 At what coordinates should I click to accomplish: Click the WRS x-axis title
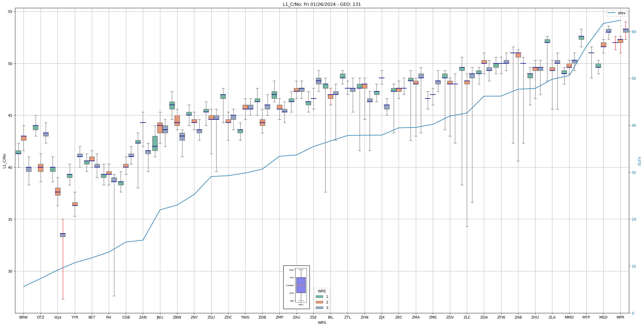[x=322, y=323]
